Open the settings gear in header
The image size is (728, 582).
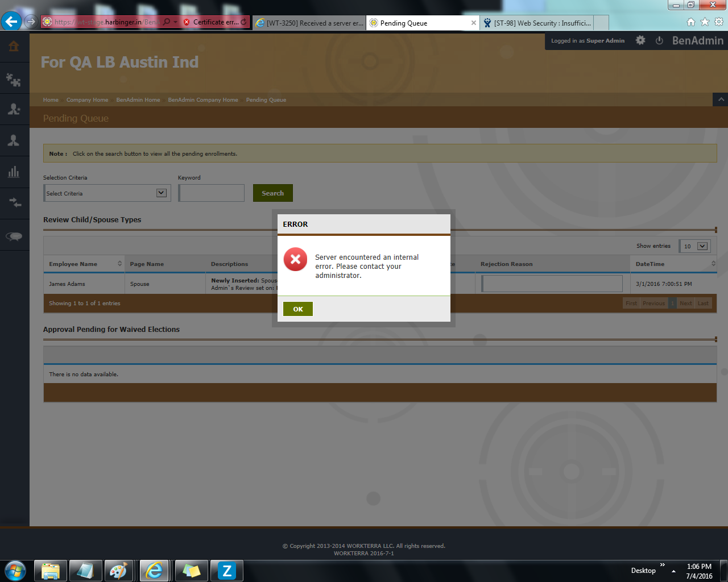pos(640,40)
